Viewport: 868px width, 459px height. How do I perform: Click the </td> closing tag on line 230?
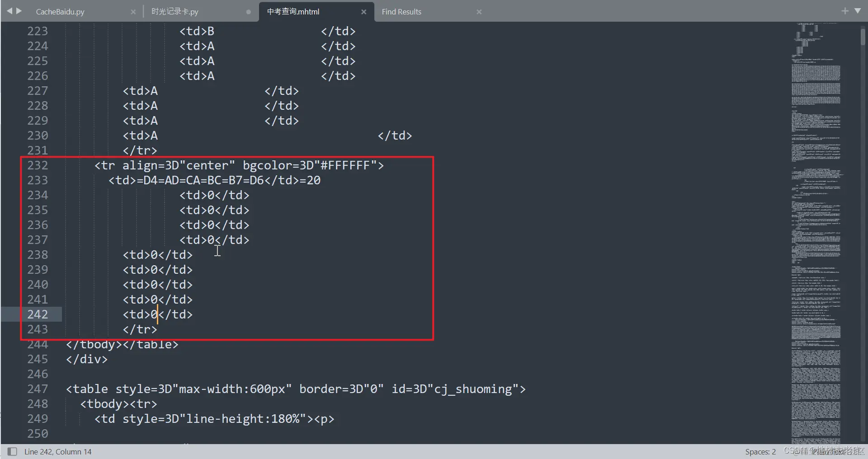click(395, 136)
